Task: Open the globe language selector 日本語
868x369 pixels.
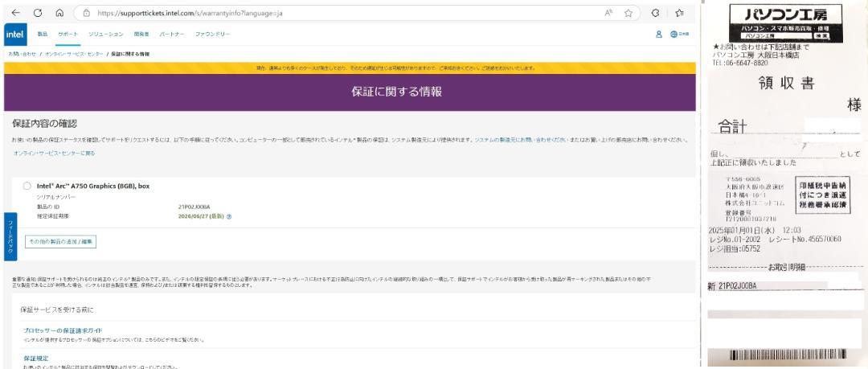Action: tap(680, 34)
